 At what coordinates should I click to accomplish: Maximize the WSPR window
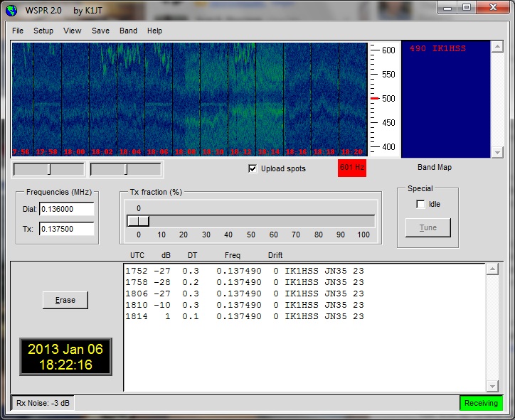click(x=466, y=8)
